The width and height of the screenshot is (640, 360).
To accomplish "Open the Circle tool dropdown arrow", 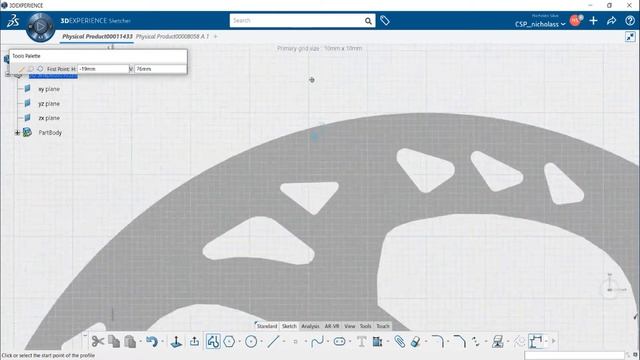I will pos(261,342).
